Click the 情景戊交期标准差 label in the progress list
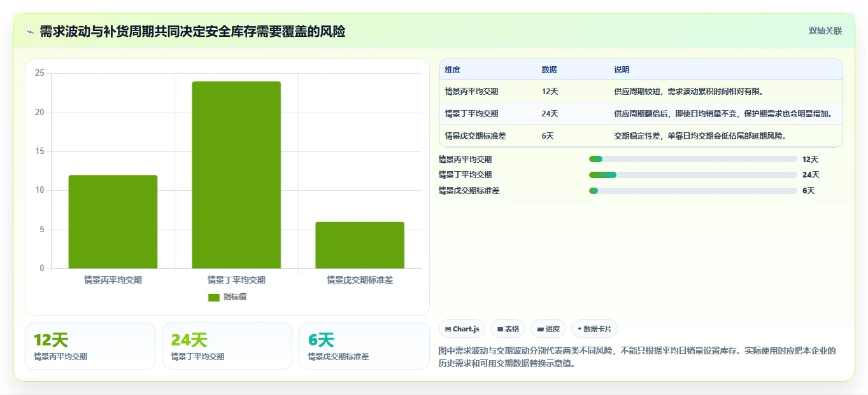This screenshot has width=868, height=395. tap(469, 191)
